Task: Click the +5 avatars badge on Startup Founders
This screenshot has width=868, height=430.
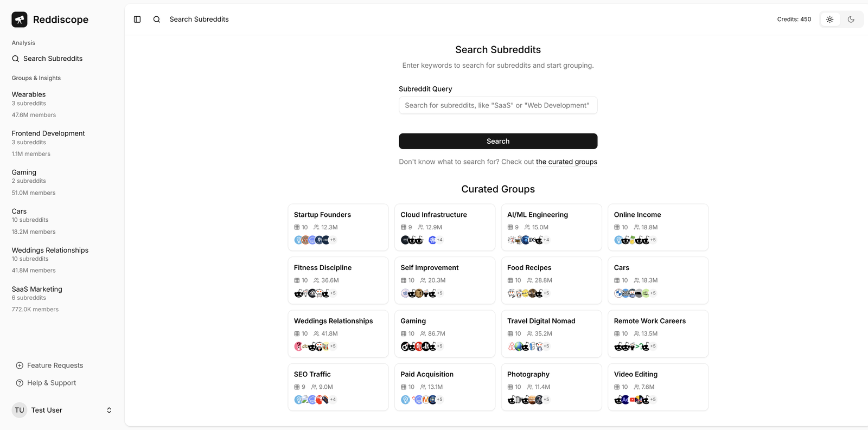Action: [x=333, y=240]
